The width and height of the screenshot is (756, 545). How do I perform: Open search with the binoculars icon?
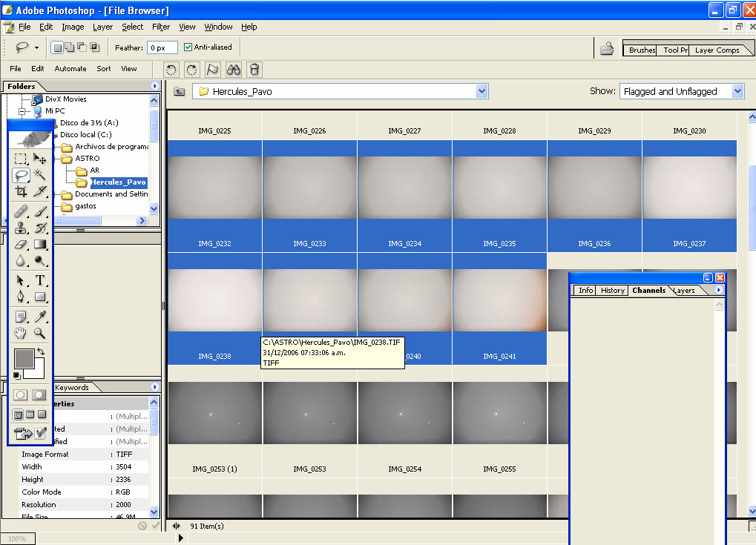click(x=234, y=70)
